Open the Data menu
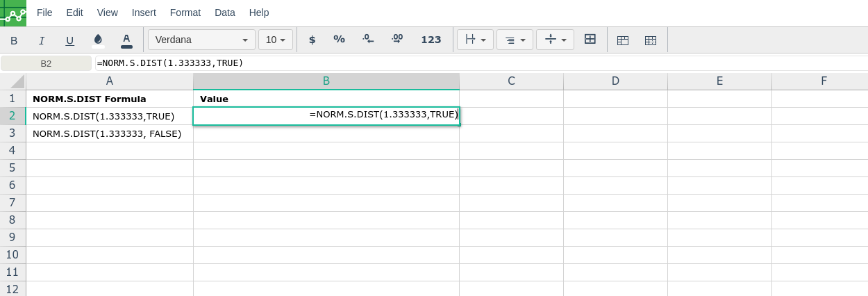Viewport: 868px width, 296px height. point(225,13)
